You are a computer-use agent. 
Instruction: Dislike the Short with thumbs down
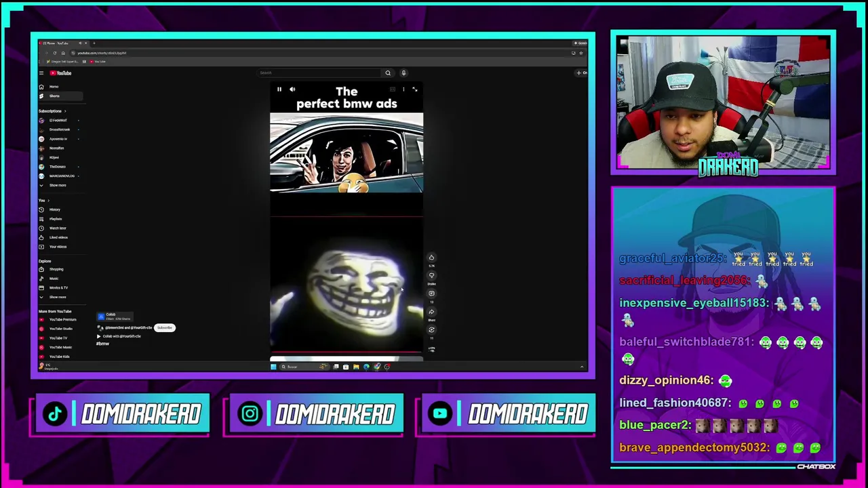[431, 276]
